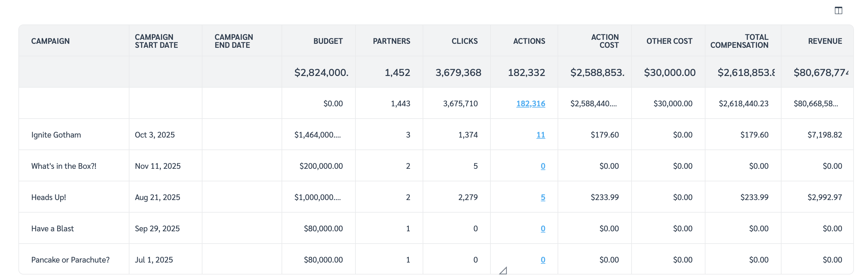
Task: Sort by Campaign Start Date header
Action: point(156,41)
